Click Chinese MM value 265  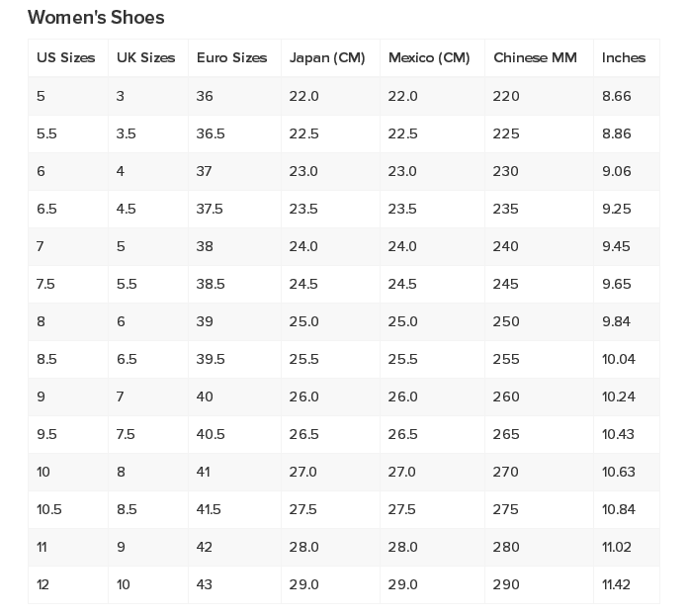point(505,434)
